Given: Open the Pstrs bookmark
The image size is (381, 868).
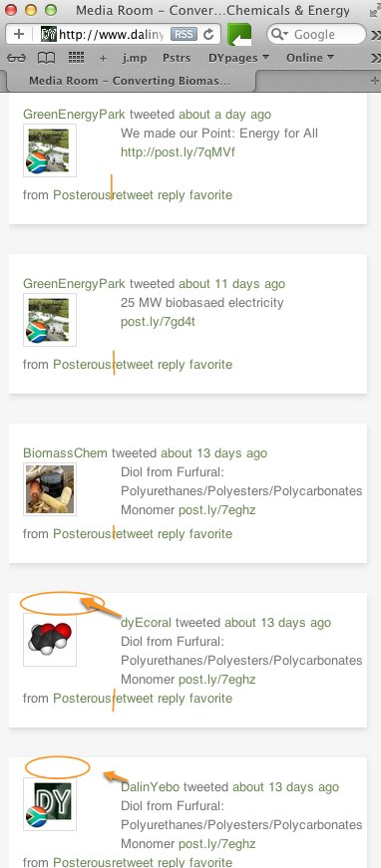Looking at the screenshot, I should (x=177, y=58).
